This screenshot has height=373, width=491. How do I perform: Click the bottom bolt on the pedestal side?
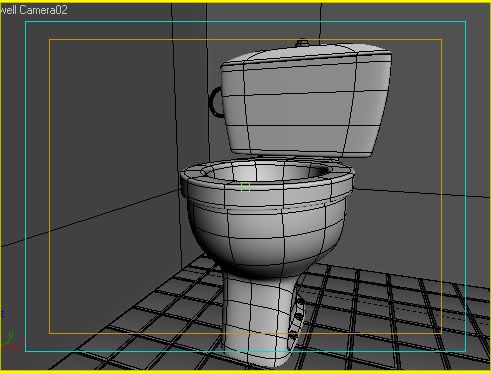[293, 336]
